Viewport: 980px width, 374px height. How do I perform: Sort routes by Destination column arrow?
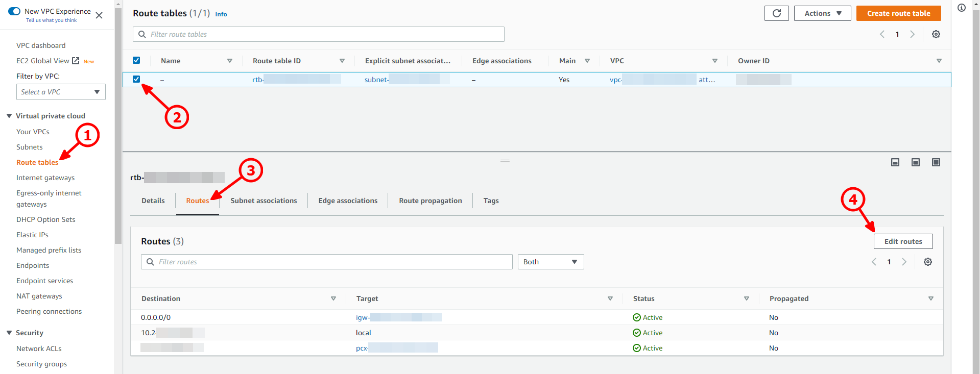click(x=333, y=298)
